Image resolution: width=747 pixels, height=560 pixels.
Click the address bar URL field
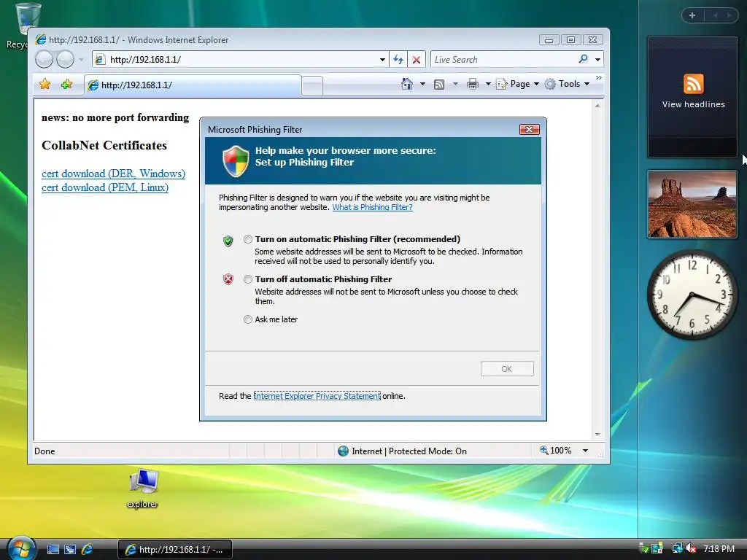tap(241, 60)
